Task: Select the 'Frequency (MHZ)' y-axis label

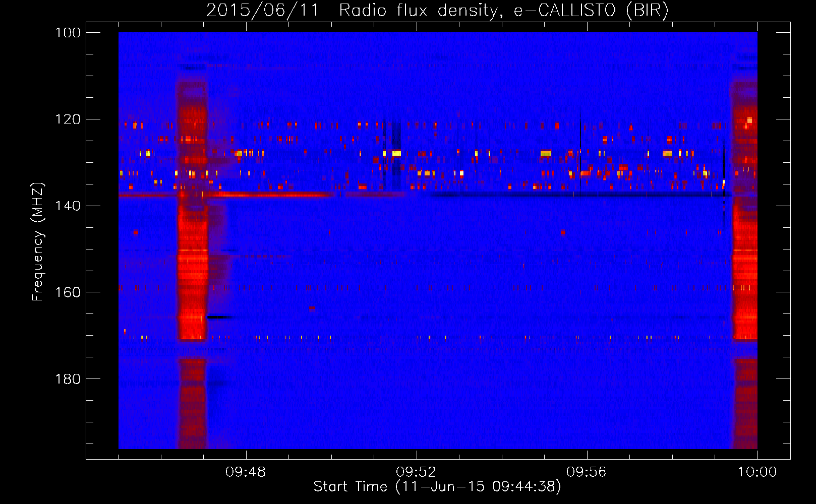Action: (38, 242)
